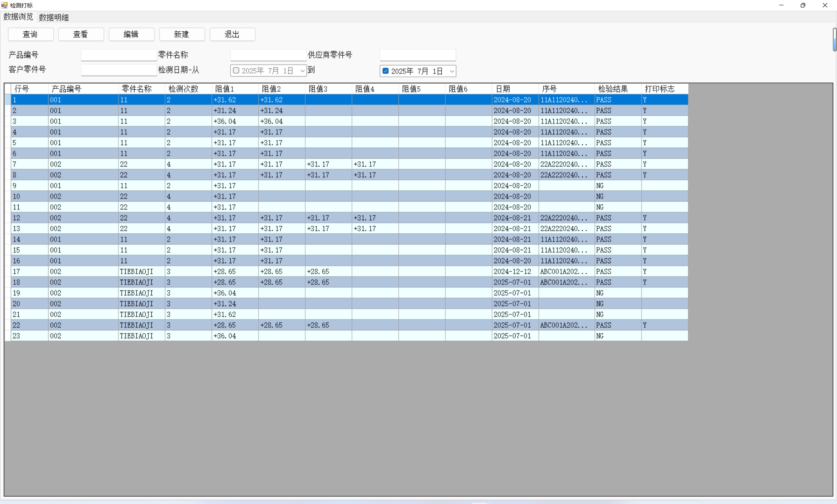
Task: Click PASS result in row 14
Action: click(618, 239)
